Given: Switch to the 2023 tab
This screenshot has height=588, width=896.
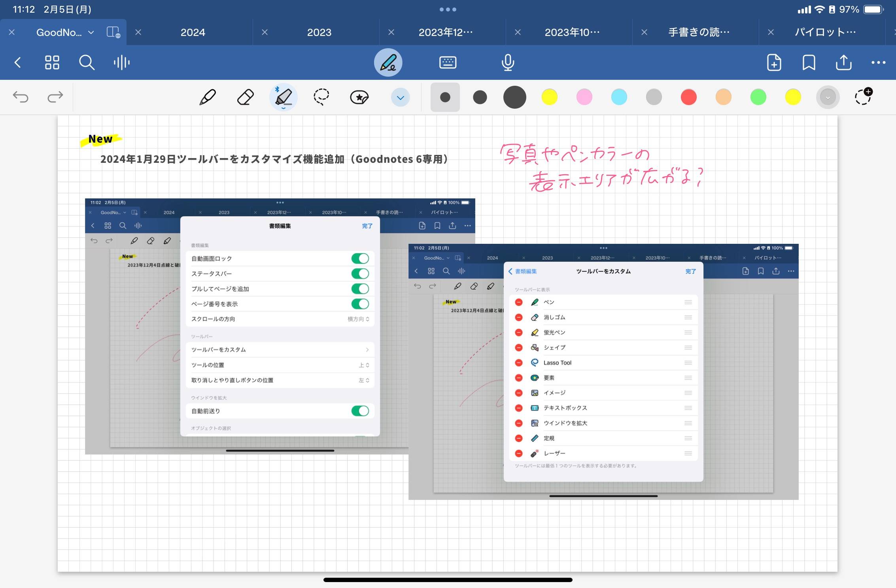Looking at the screenshot, I should coord(319,32).
